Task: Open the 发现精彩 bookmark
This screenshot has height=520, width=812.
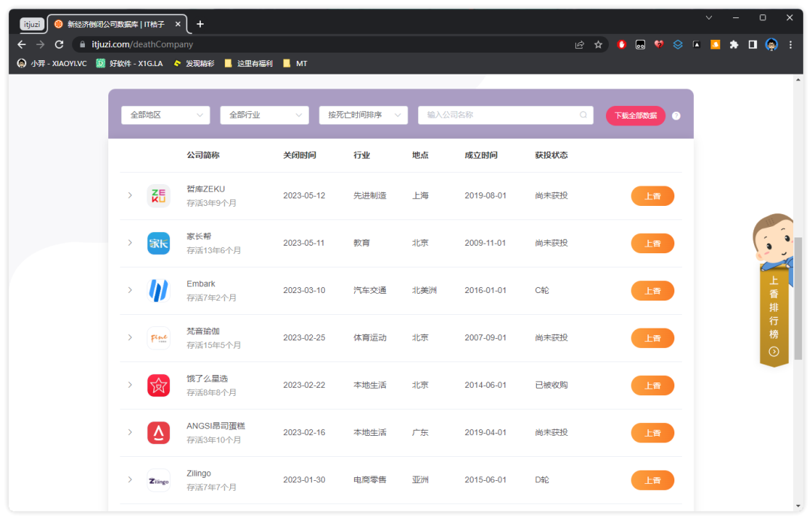Action: 194,64
